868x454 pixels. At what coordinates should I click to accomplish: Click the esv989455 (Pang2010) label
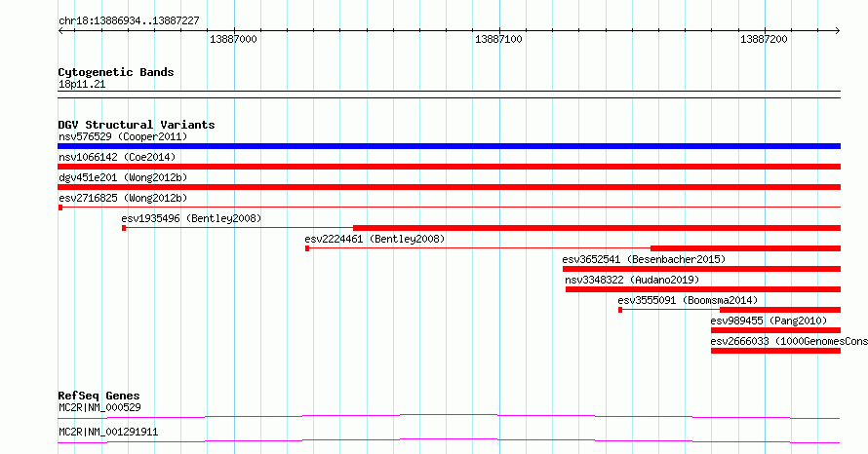click(x=769, y=321)
